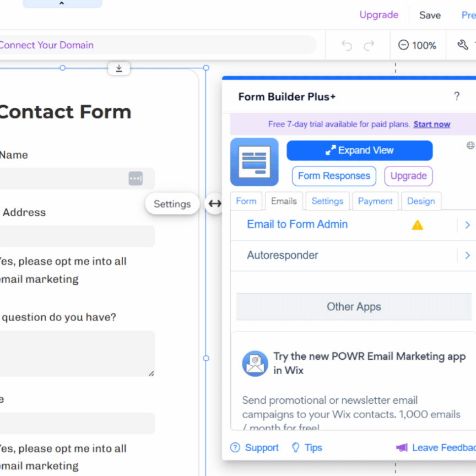Open the wrench tools icon
Image resolution: width=476 pixels, height=476 pixels.
(463, 45)
